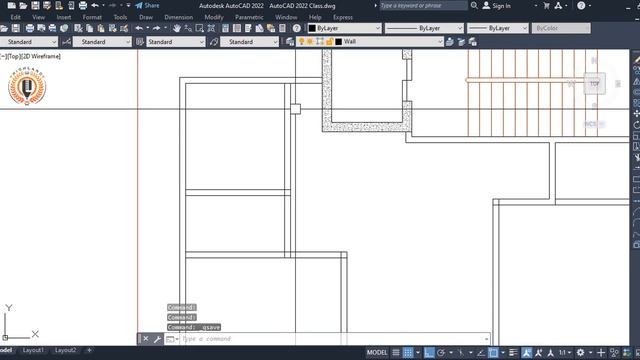Viewport: 640px width, 360px height.
Task: Click the Annotation Monitor plus icon
Action: click(601, 352)
